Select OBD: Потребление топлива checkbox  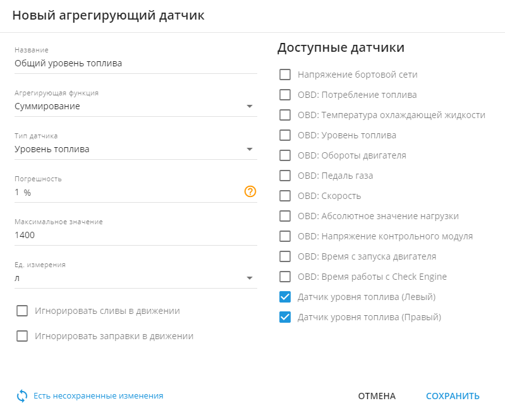[x=285, y=95]
